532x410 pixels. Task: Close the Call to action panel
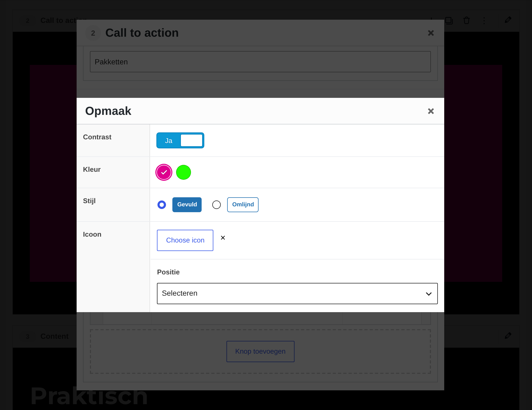click(431, 33)
